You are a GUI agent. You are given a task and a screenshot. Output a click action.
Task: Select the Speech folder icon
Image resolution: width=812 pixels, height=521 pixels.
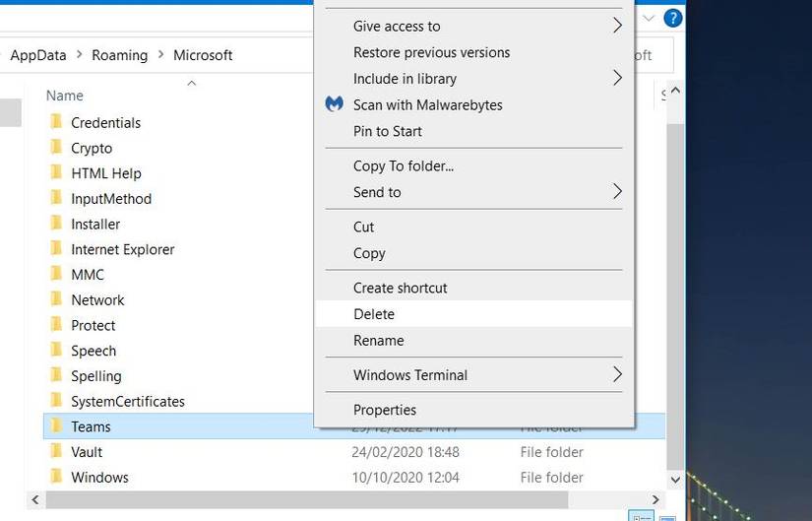click(56, 350)
